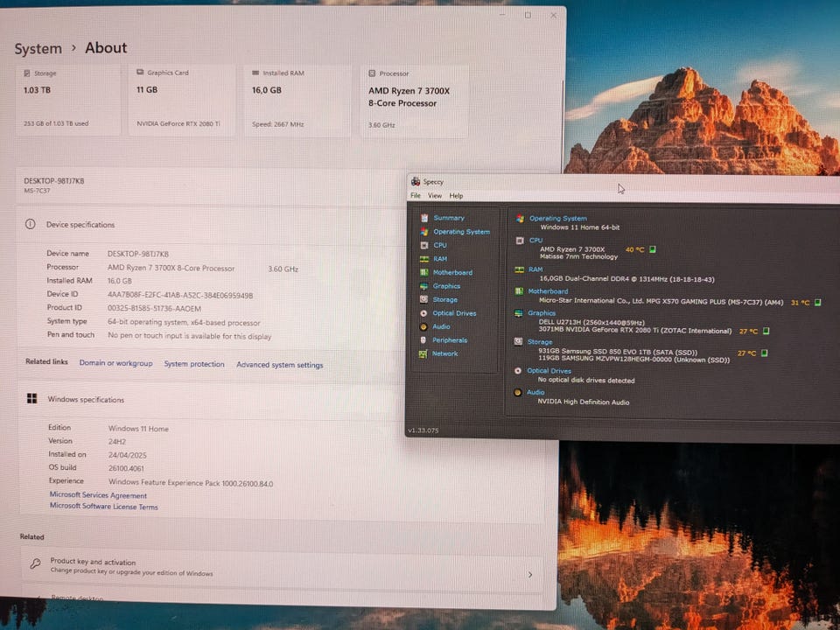Click the motherboard icon in Speccy summary
840x630 pixels.
519,291
